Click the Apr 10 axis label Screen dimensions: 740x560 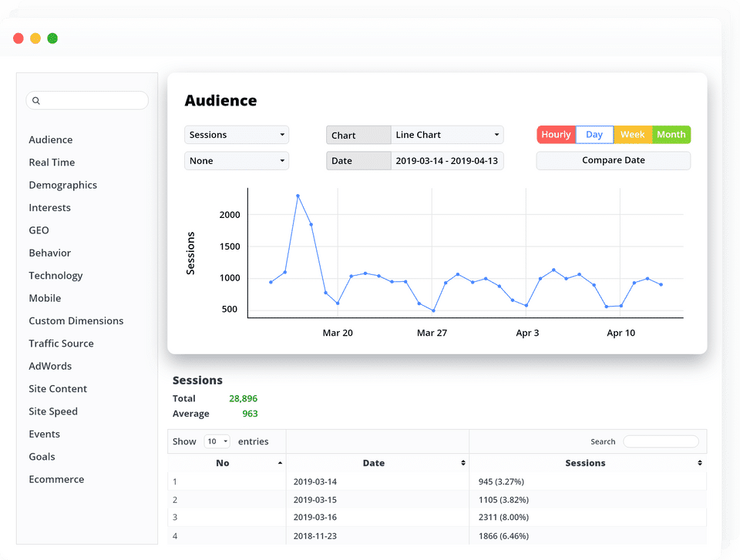pos(621,333)
